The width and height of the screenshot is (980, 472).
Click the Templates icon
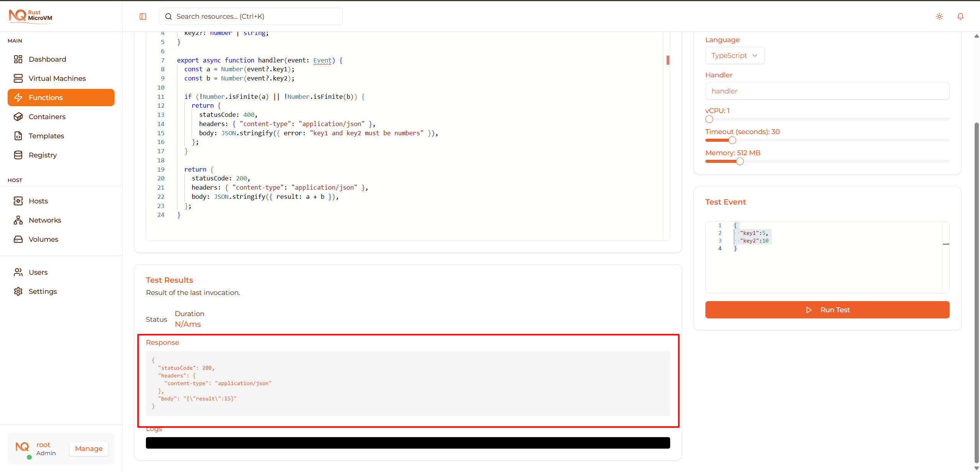coord(19,136)
